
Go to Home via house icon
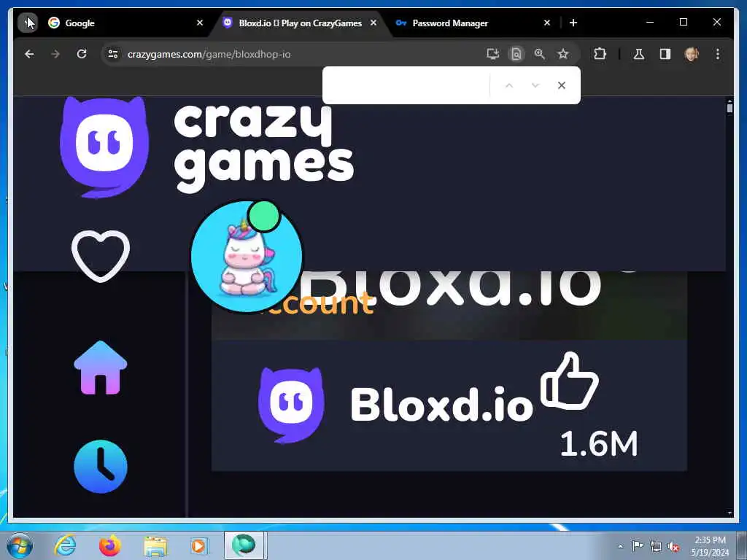pyautogui.click(x=101, y=367)
